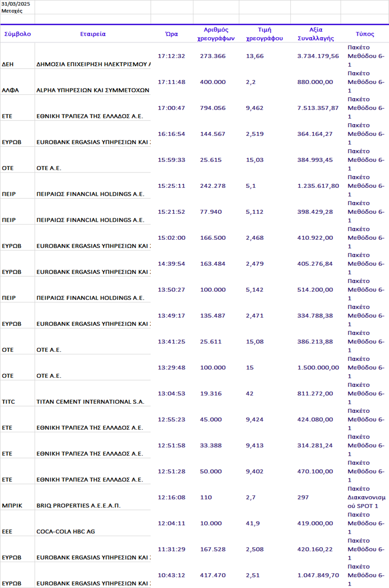The image size is (389, 588).
Task: Select the time cell 10:43:12
Action: [172, 575]
